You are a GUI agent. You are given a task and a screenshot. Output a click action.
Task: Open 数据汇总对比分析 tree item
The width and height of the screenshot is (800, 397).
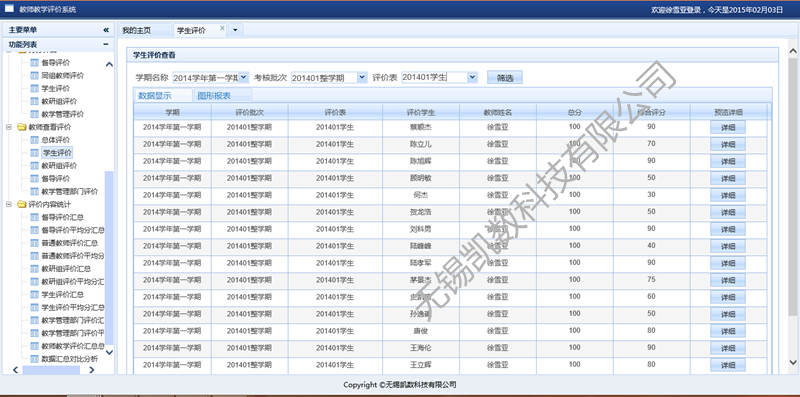69,359
